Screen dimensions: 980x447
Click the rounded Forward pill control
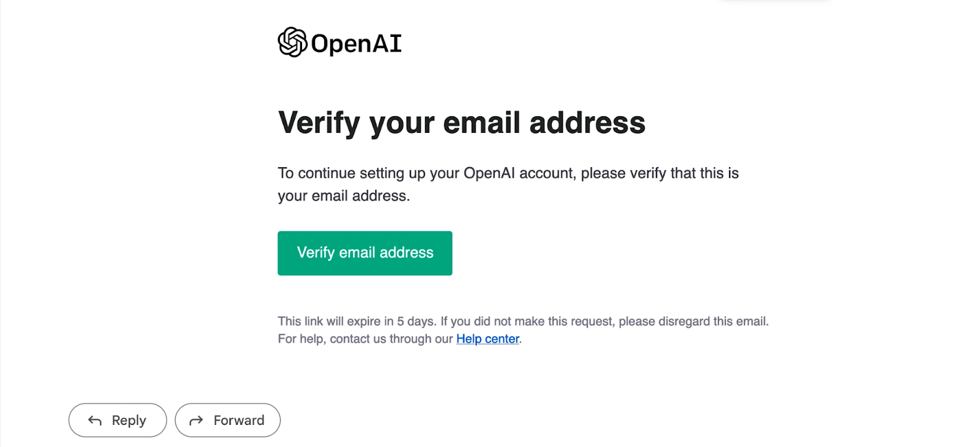tap(228, 420)
